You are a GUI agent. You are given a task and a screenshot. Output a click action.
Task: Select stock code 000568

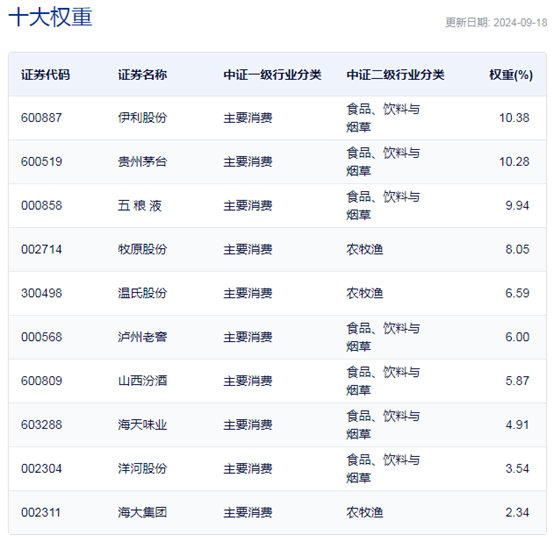(41, 337)
